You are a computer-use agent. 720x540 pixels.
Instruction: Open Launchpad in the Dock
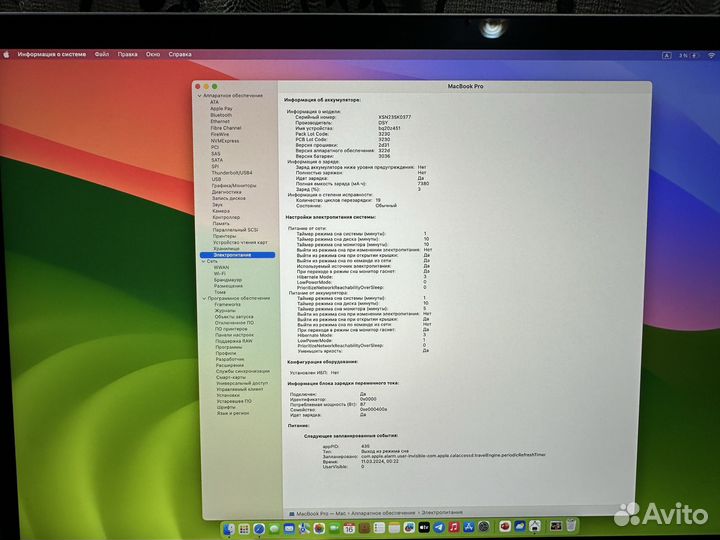point(244,529)
